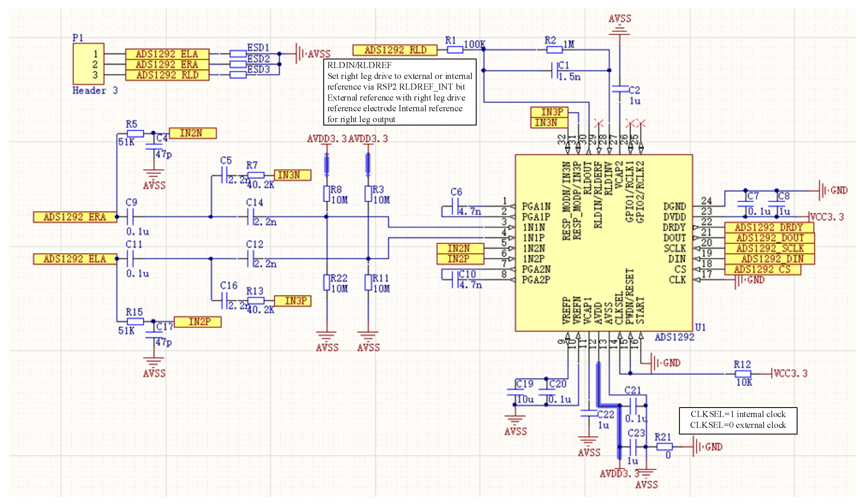Image resolution: width=863 pixels, height=504 pixels.
Task: Select the R1 100K resistor symbol
Action: pyautogui.click(x=455, y=50)
